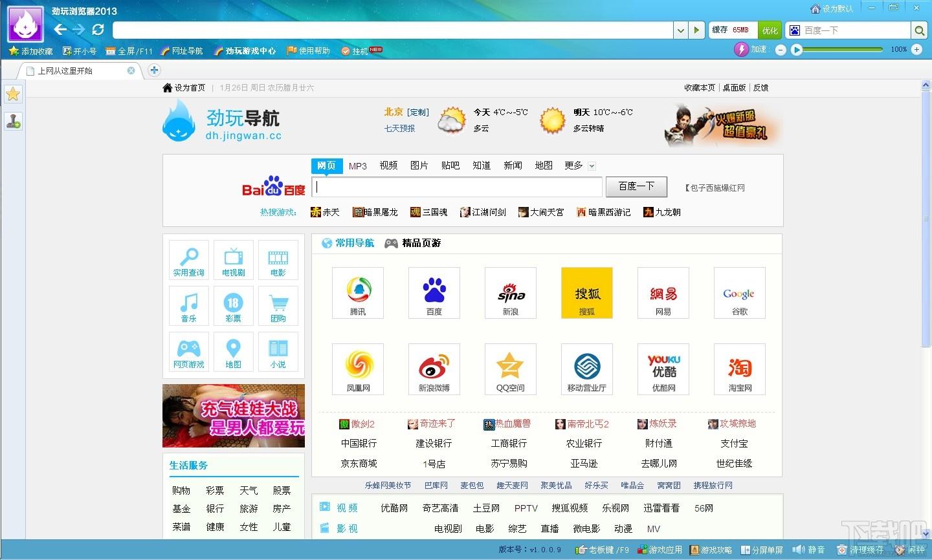Viewport: 932px width, 560px height.
Task: Click 收藏本页 link
Action: (x=700, y=87)
